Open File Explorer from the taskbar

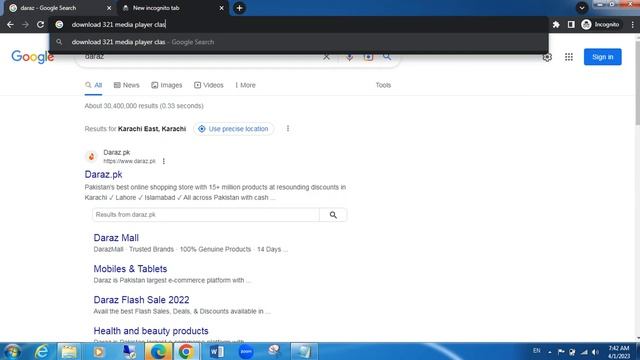(69, 351)
